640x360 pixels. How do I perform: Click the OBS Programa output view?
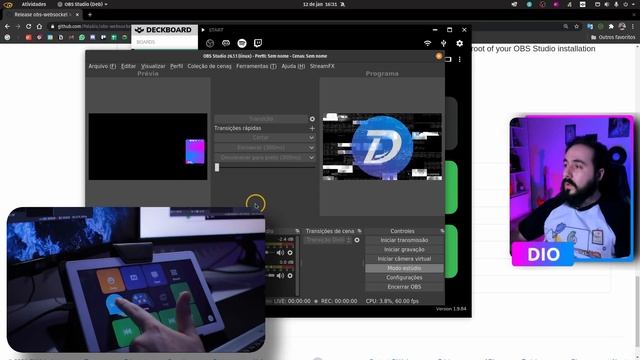(382, 147)
